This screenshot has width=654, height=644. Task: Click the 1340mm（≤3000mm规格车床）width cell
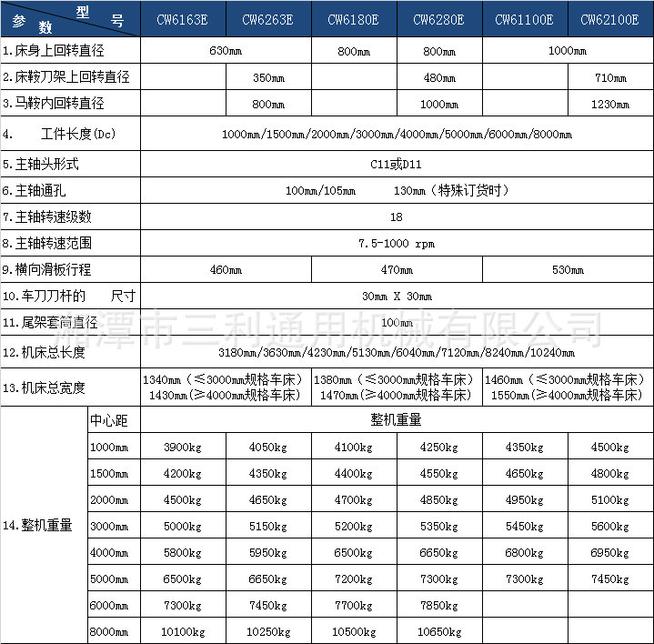click(226, 387)
